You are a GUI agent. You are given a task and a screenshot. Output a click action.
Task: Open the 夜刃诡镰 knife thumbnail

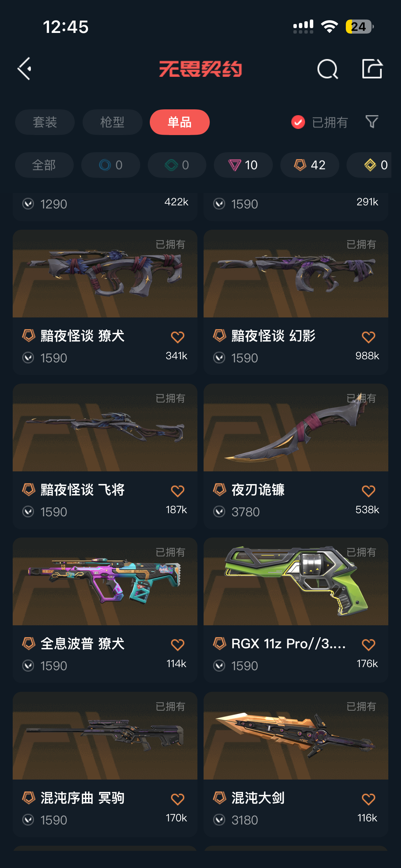(x=296, y=427)
